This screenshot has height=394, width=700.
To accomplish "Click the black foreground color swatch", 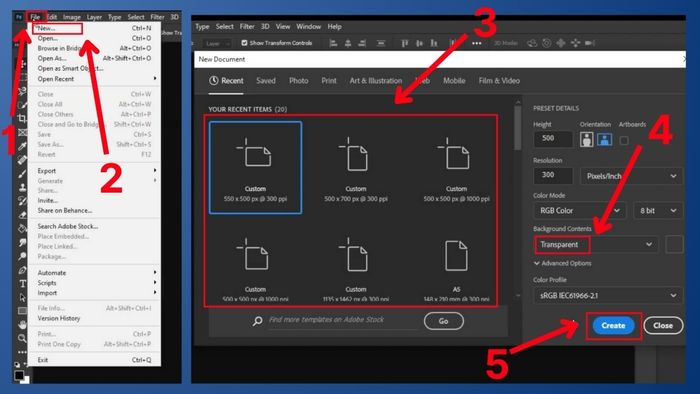I will (x=19, y=375).
